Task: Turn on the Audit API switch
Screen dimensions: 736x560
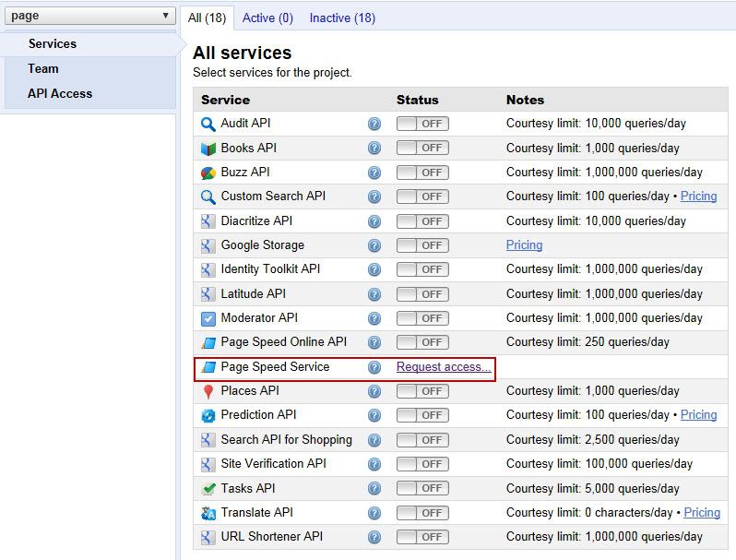Action: [422, 124]
